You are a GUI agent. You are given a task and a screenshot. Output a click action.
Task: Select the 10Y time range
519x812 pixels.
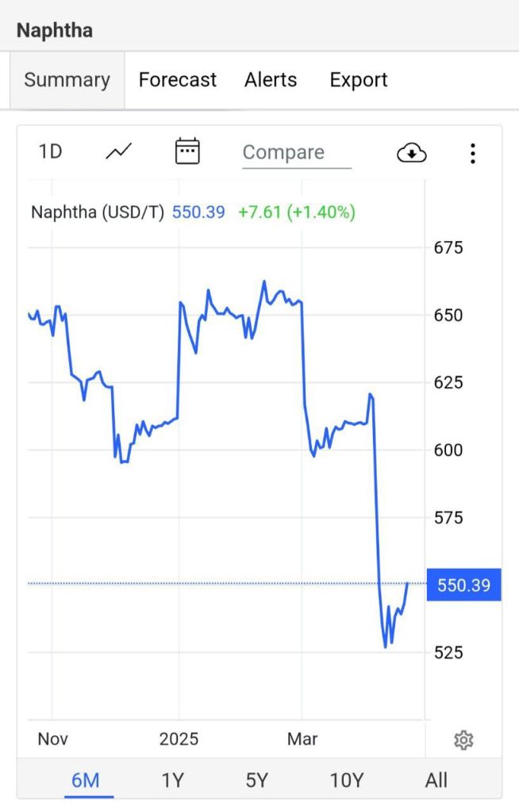click(347, 780)
